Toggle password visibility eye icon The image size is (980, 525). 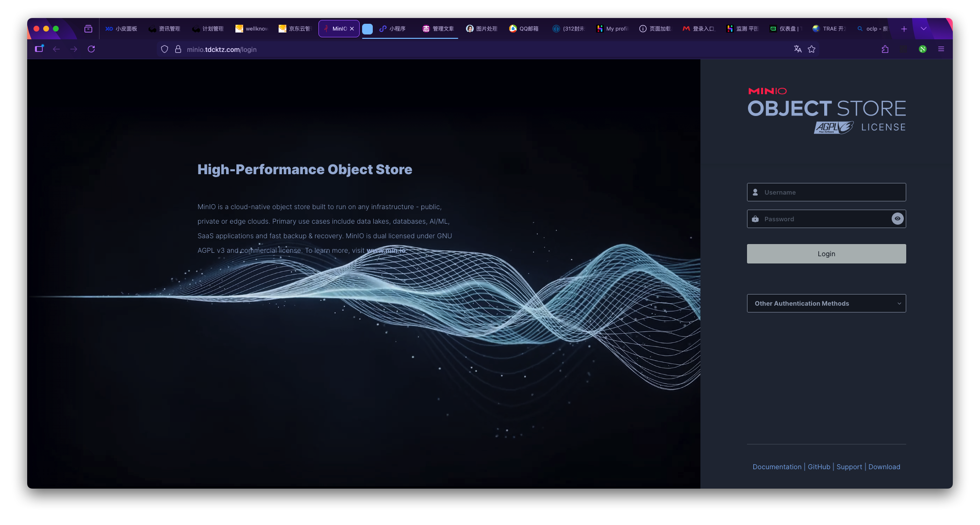coord(897,219)
